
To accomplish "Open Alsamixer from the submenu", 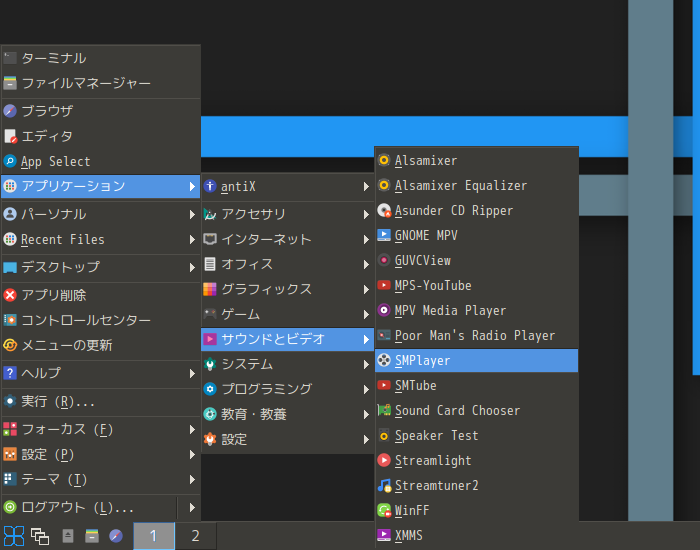I will click(x=476, y=160).
